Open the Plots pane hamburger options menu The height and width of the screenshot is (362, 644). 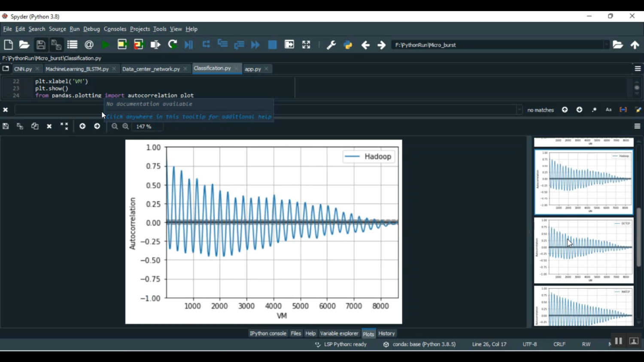click(637, 127)
